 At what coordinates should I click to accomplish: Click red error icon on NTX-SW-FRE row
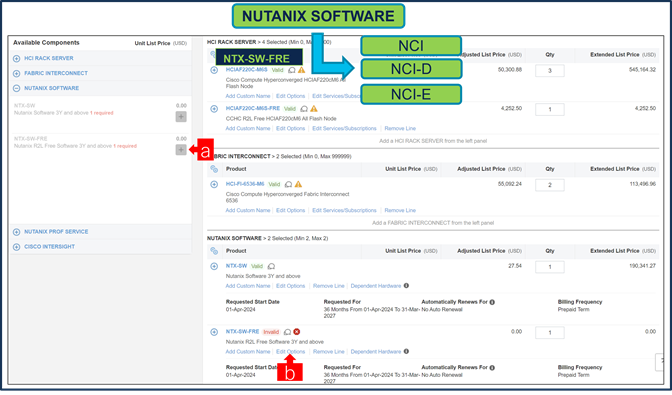tap(297, 332)
